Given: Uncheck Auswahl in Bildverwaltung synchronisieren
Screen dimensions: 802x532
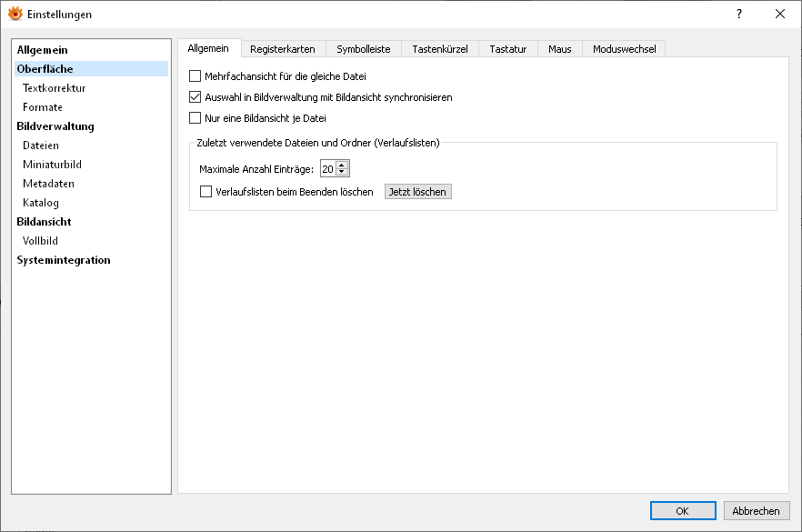Looking at the screenshot, I should 195,97.
